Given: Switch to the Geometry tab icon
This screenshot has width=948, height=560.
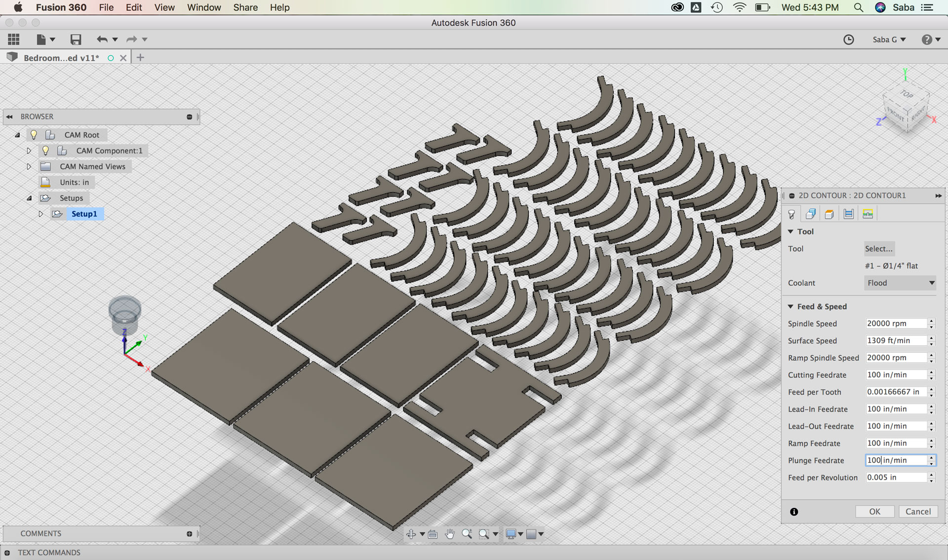Looking at the screenshot, I should tap(810, 214).
